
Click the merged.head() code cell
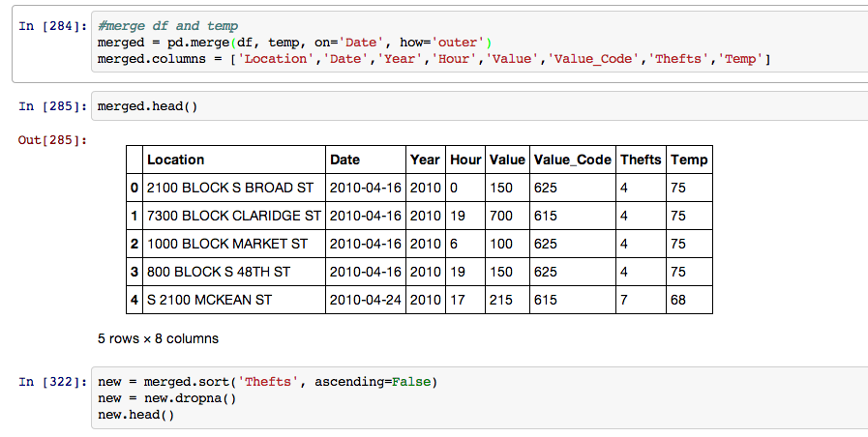pos(479,105)
